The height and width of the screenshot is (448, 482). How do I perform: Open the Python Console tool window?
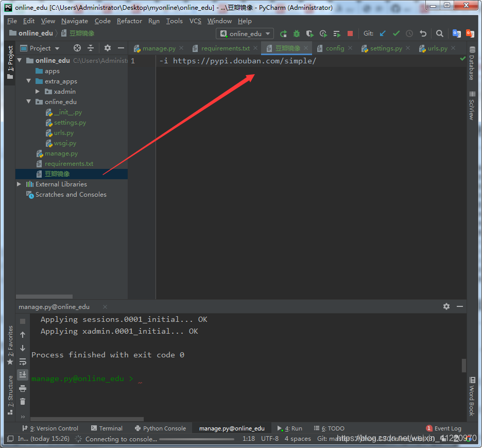pyautogui.click(x=161, y=428)
